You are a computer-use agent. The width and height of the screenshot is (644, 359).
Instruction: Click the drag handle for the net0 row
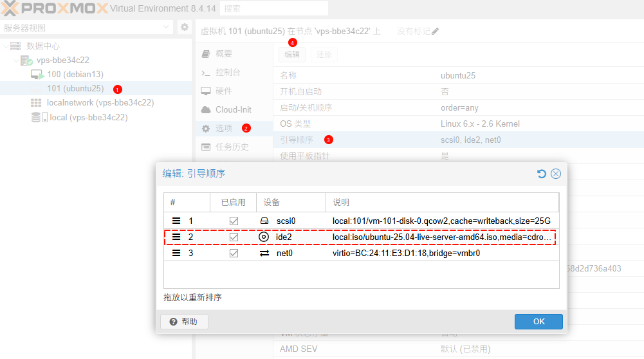176,253
